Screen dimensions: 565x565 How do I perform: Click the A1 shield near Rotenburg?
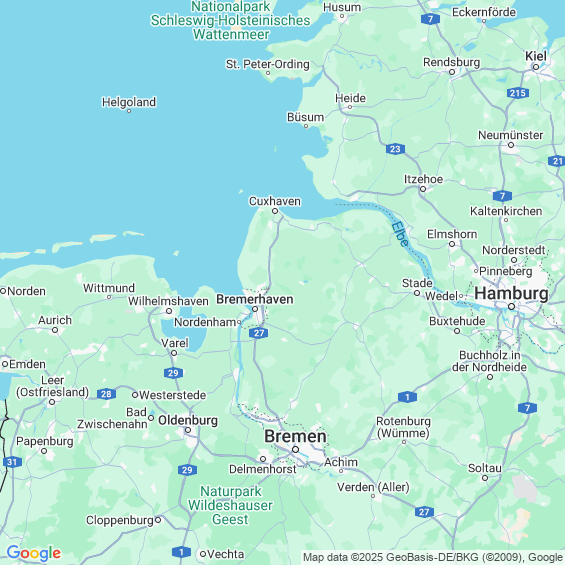408,397
